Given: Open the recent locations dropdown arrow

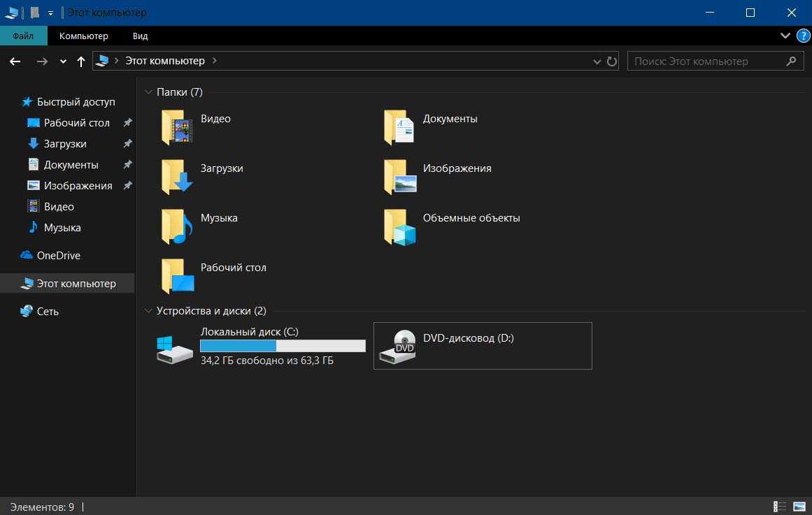Looking at the screenshot, I should [x=63, y=61].
